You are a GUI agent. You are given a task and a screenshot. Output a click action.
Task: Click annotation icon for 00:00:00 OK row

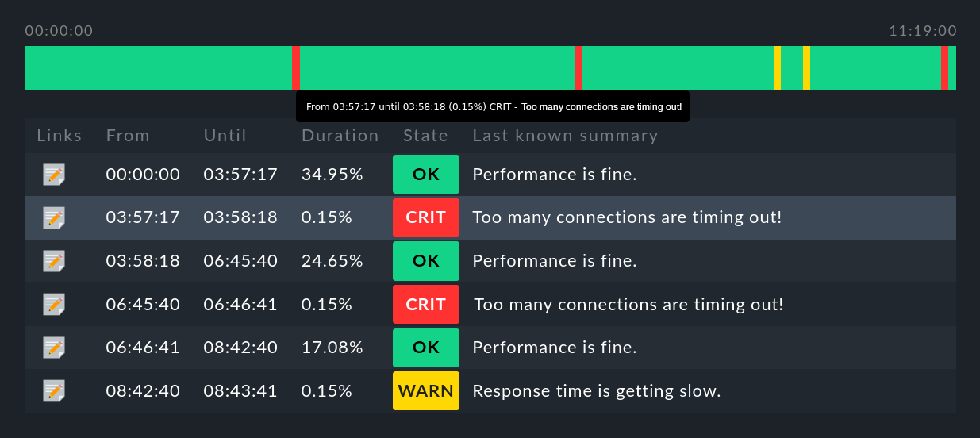54,175
